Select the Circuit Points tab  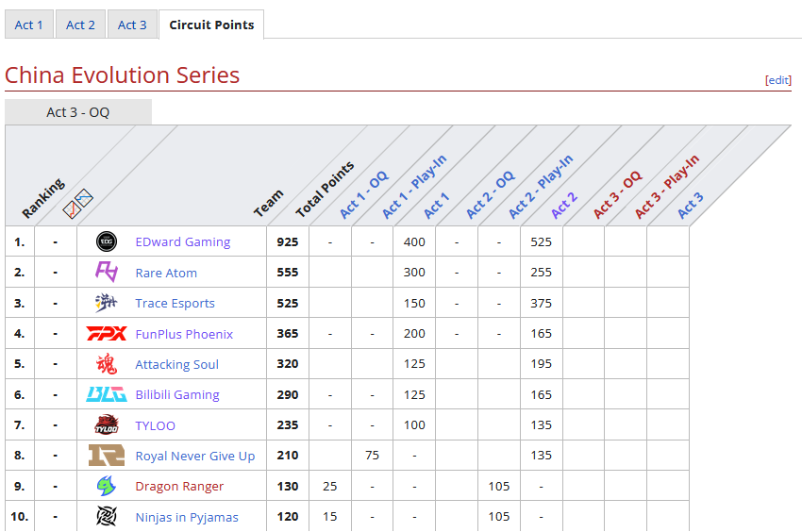pyautogui.click(x=211, y=25)
